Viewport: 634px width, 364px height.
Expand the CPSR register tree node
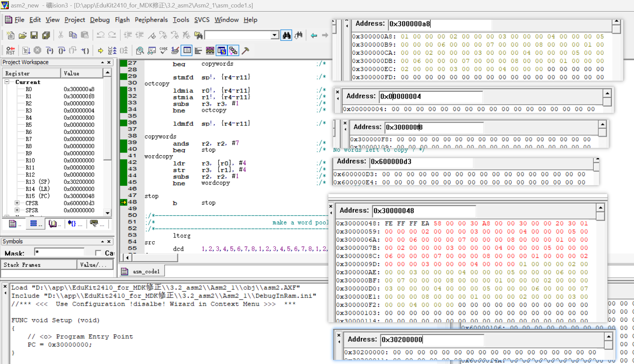tap(17, 203)
